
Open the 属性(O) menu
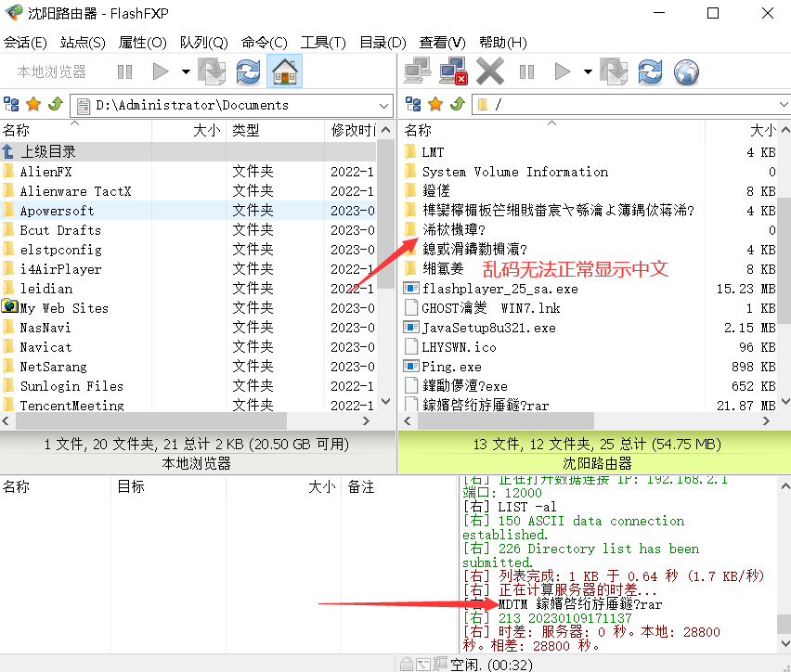tap(142, 43)
